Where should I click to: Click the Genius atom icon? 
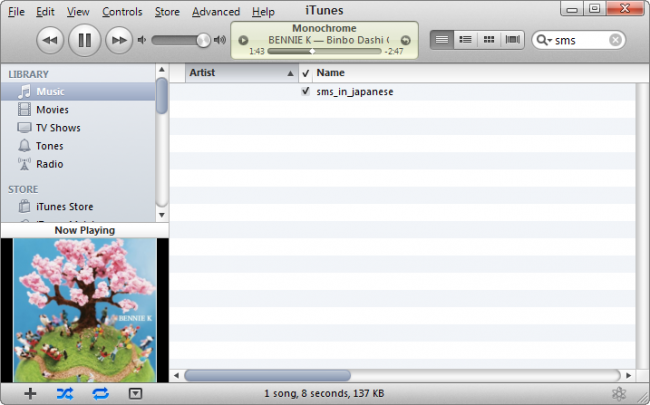tap(619, 393)
